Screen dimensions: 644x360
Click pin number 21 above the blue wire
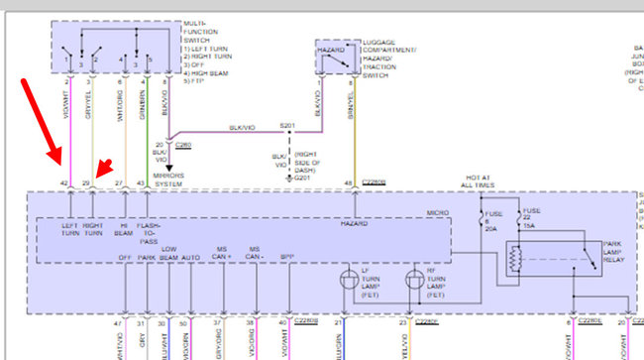point(338,323)
